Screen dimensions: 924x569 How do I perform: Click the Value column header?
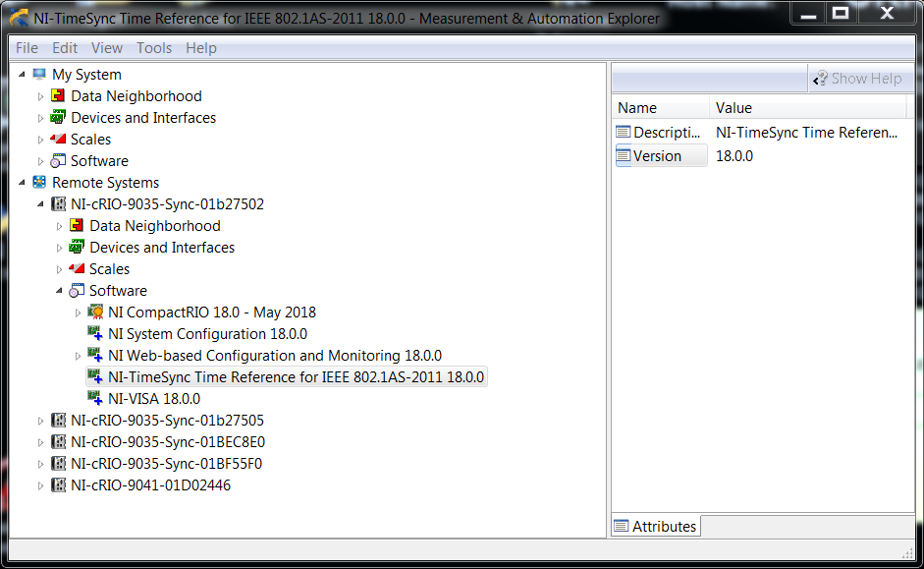[x=734, y=108]
